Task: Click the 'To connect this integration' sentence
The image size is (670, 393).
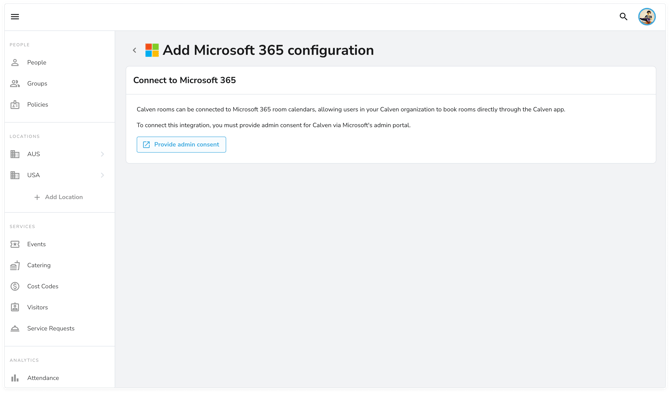Action: [x=273, y=126]
